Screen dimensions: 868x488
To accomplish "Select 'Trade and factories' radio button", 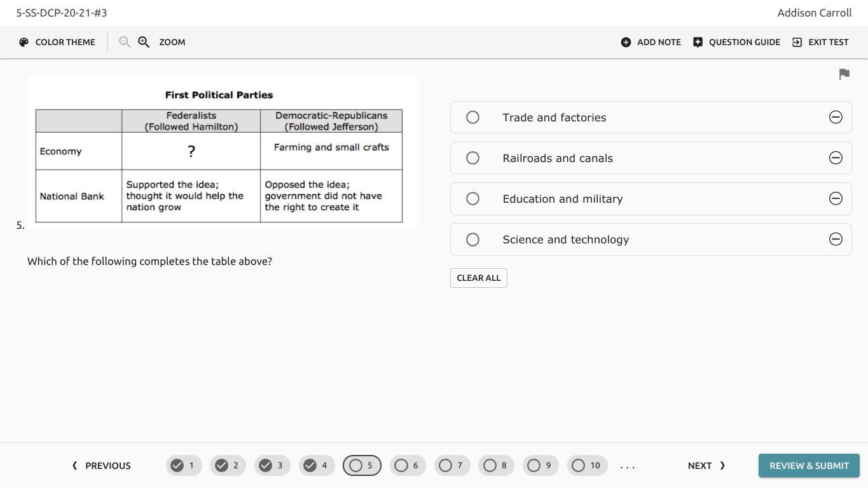I will pyautogui.click(x=472, y=117).
